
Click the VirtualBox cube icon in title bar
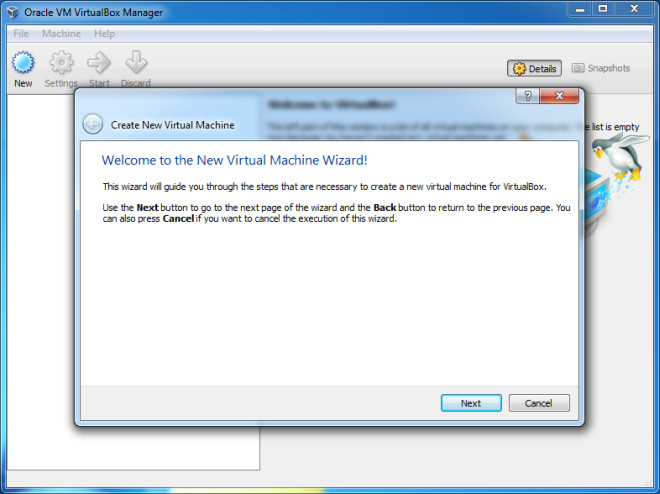point(13,12)
